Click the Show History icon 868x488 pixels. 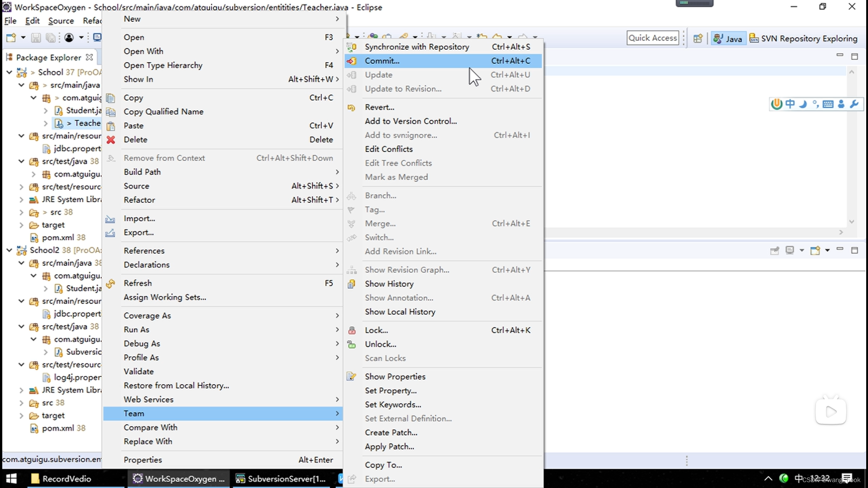(x=351, y=284)
